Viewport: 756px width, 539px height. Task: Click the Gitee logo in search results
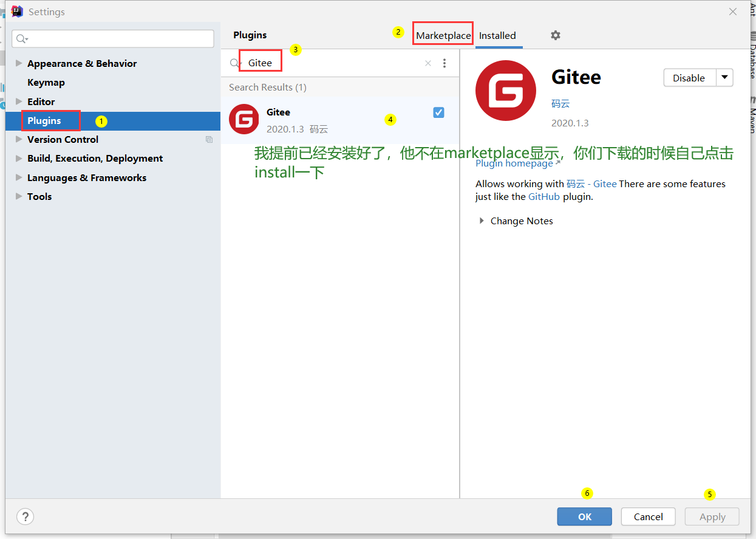[x=244, y=119]
